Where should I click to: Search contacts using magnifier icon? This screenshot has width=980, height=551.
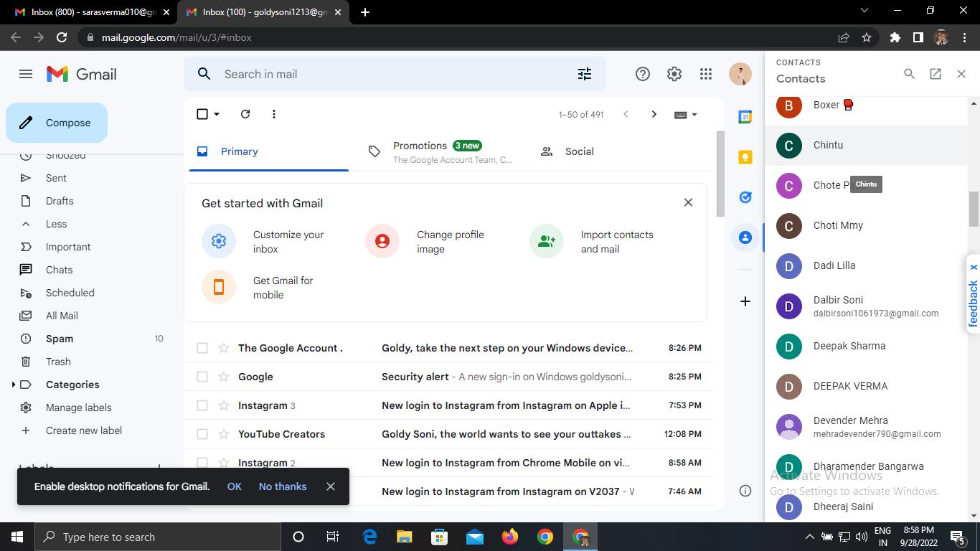tap(909, 73)
